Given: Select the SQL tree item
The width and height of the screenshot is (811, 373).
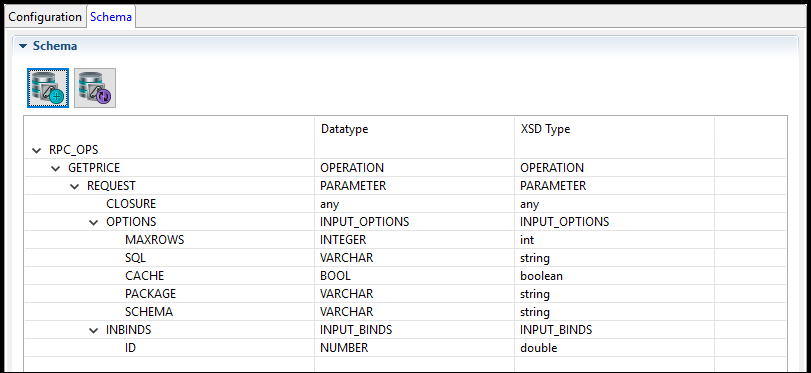Looking at the screenshot, I should click(136, 258).
